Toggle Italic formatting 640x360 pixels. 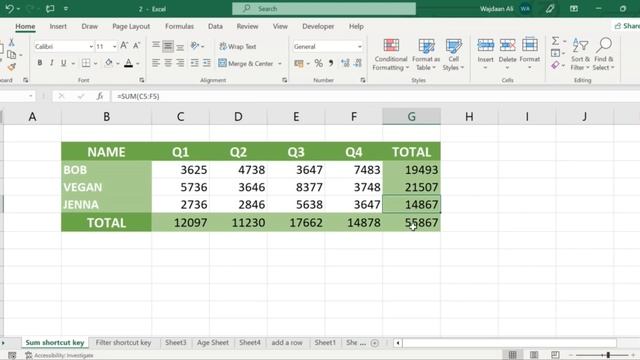(x=51, y=63)
